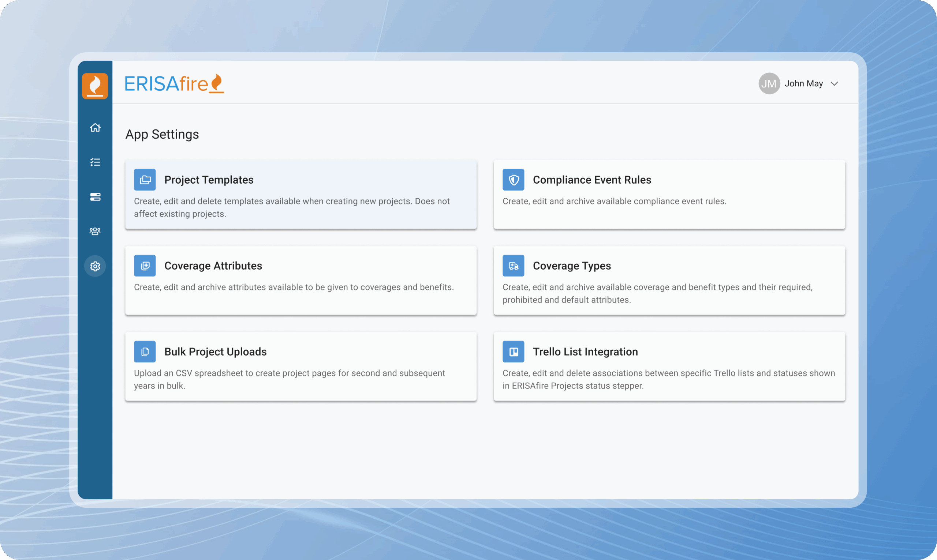Viewport: 937px width, 560px height.
Task: Click text 'prohibited and default attributes.'
Action: click(566, 300)
